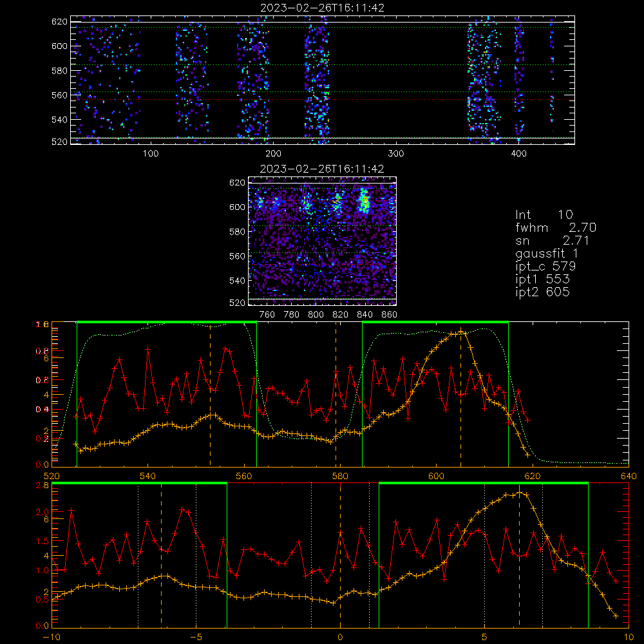
Task: Click the dashed orange marker at 553 on third plot
Action: 211,394
